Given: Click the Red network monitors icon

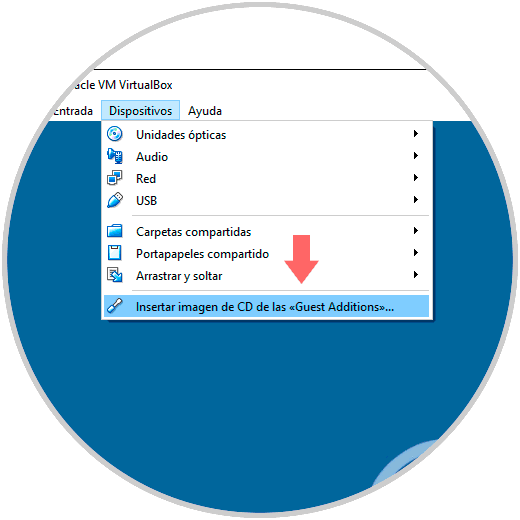Looking at the screenshot, I should click(x=114, y=178).
